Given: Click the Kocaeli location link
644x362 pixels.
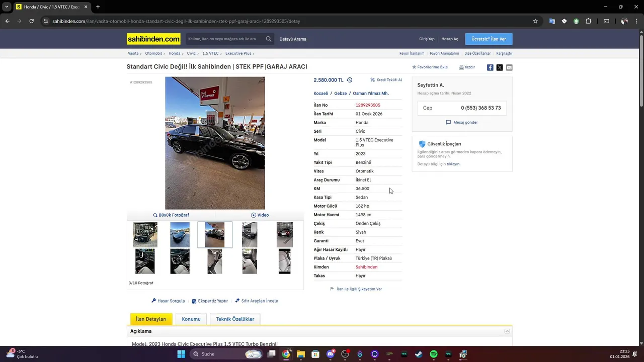Looking at the screenshot, I should (321, 94).
